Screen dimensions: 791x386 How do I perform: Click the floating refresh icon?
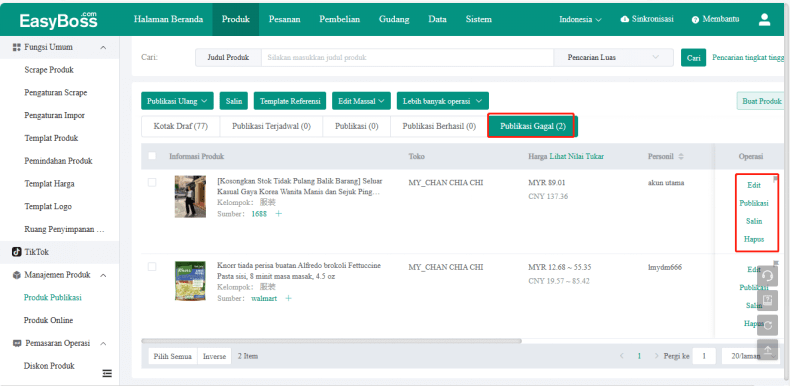pyautogui.click(x=767, y=325)
